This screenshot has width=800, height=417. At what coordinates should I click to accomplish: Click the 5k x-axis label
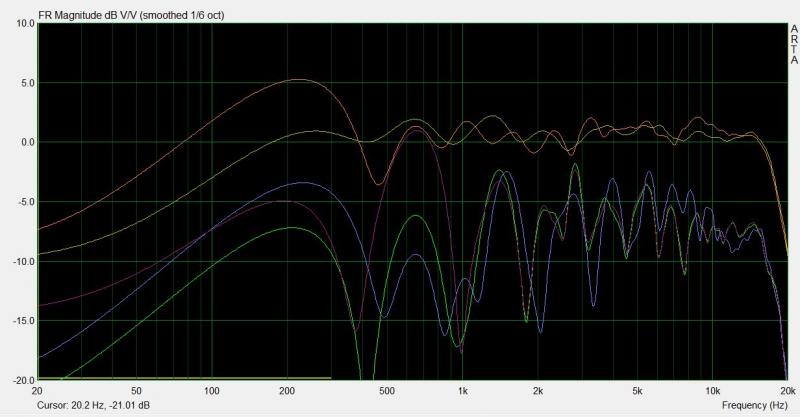click(637, 391)
